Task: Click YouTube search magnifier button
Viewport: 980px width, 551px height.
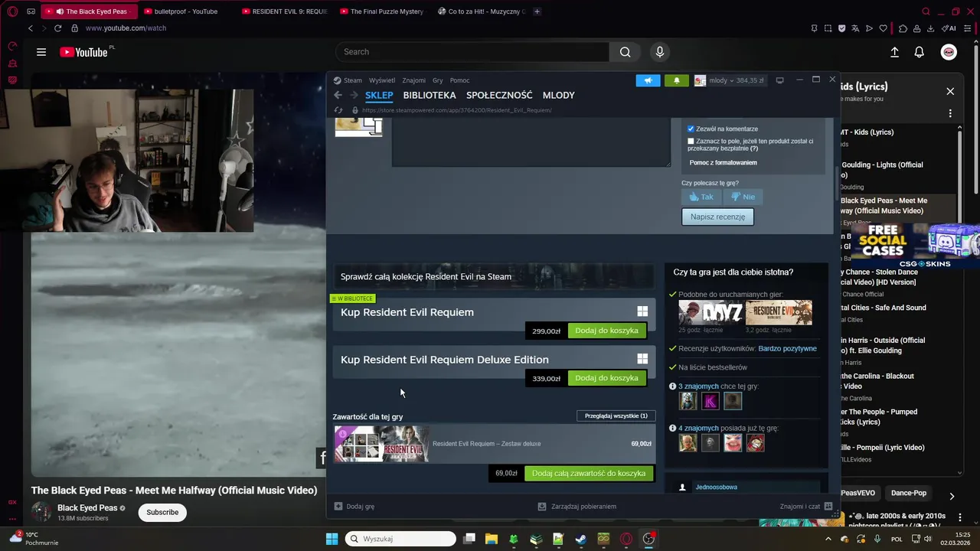Action: 626,52
